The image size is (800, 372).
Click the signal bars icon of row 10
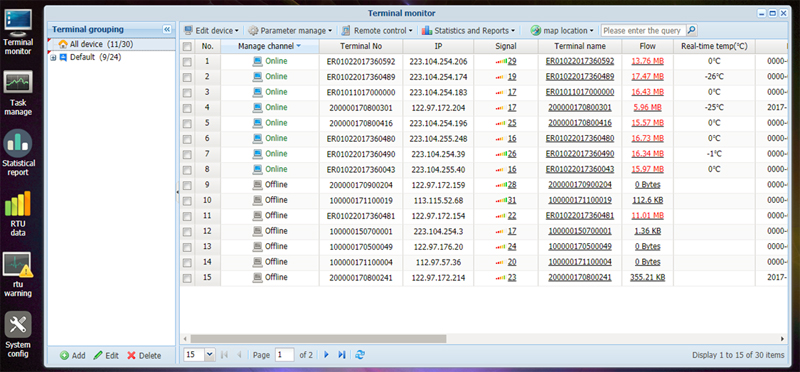[x=502, y=201]
